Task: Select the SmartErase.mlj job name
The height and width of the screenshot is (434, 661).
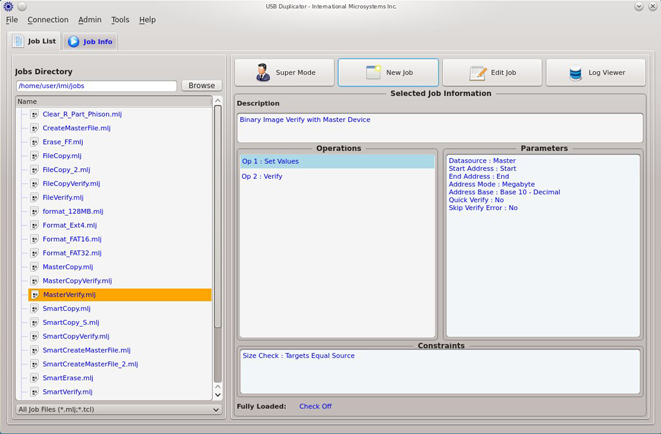Action: click(68, 378)
